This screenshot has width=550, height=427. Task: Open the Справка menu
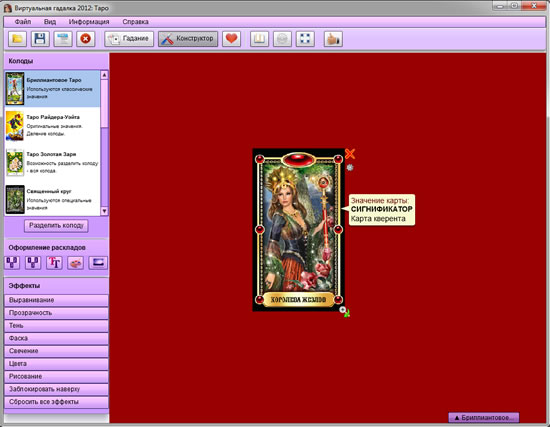tap(135, 22)
